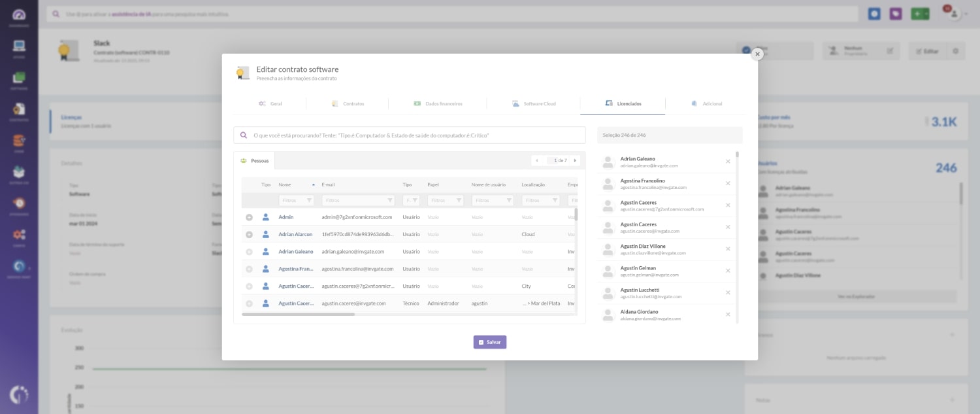Switch to the Contratos tab
The height and width of the screenshot is (414, 980).
(348, 103)
